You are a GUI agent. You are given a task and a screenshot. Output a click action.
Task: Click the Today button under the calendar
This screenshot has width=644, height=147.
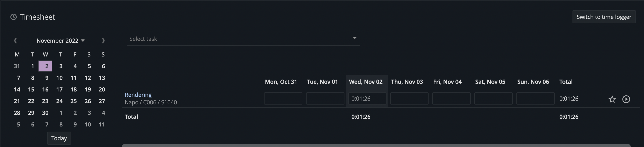(x=59, y=138)
